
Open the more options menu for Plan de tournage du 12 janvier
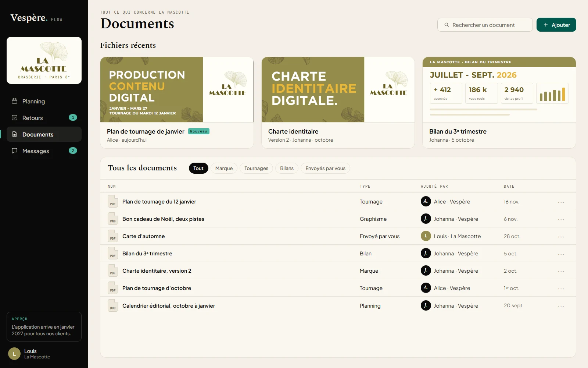pyautogui.click(x=561, y=202)
